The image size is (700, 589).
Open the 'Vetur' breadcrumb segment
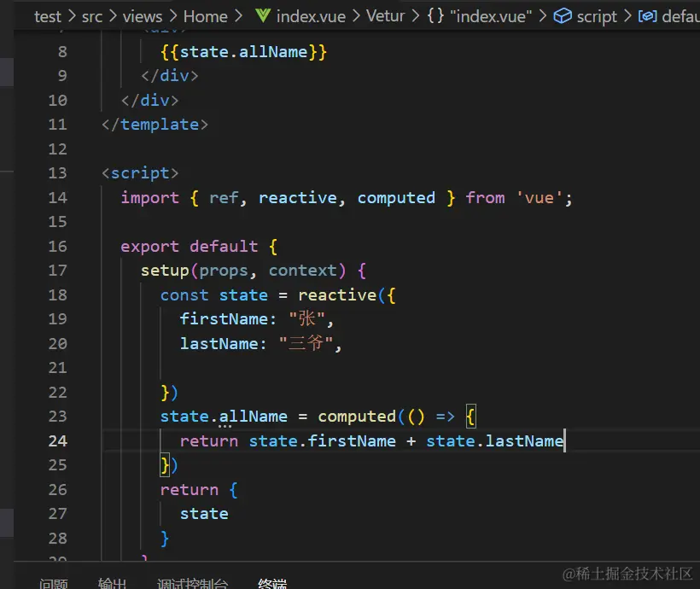coord(385,16)
